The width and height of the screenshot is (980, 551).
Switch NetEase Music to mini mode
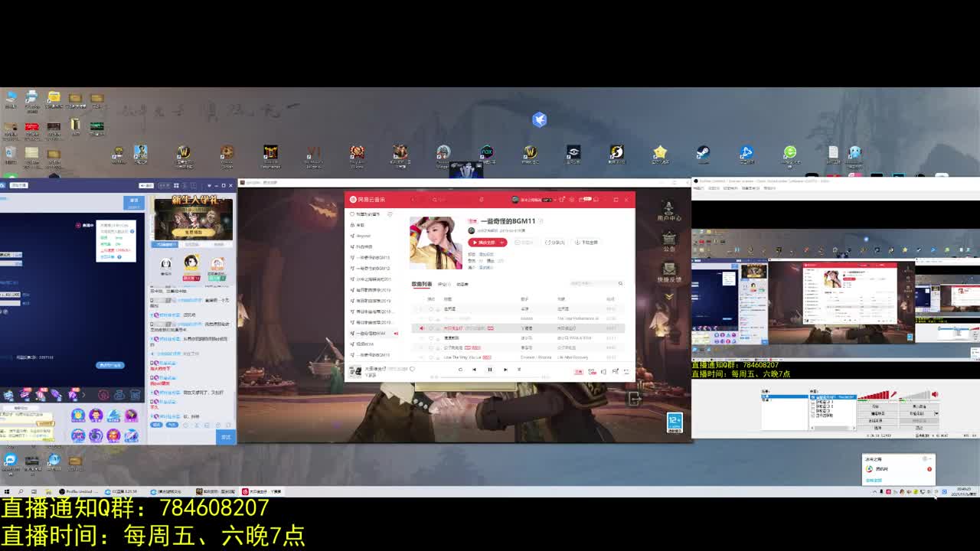596,200
